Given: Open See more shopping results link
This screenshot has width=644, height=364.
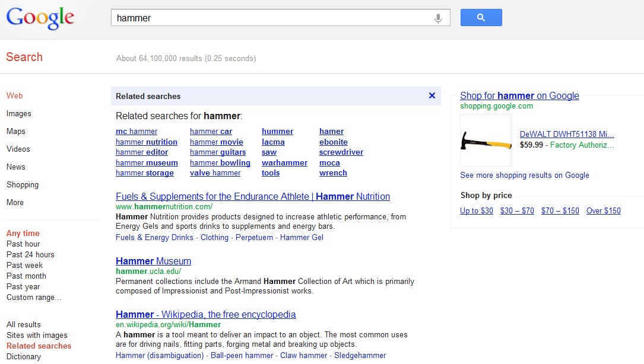Looking at the screenshot, I should pyautogui.click(x=525, y=175).
